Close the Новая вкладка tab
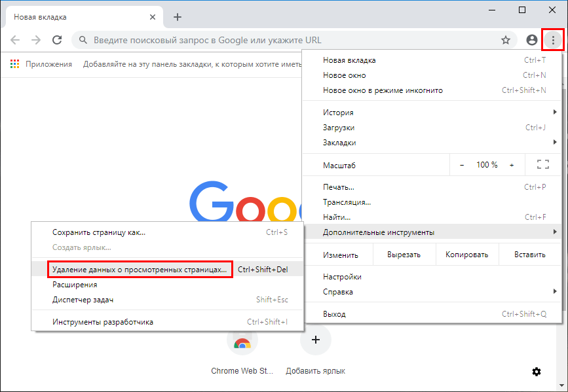This screenshot has width=568, height=392. click(x=153, y=17)
